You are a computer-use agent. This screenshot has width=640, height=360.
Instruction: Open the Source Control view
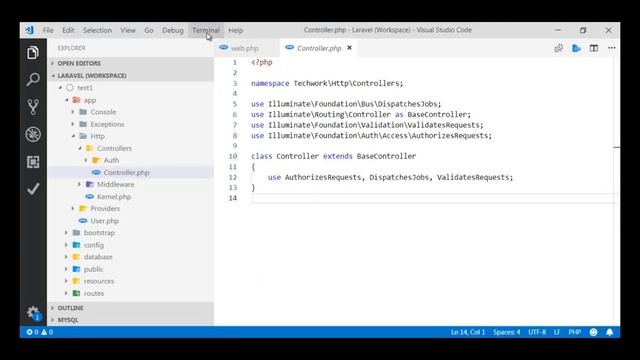click(33, 107)
